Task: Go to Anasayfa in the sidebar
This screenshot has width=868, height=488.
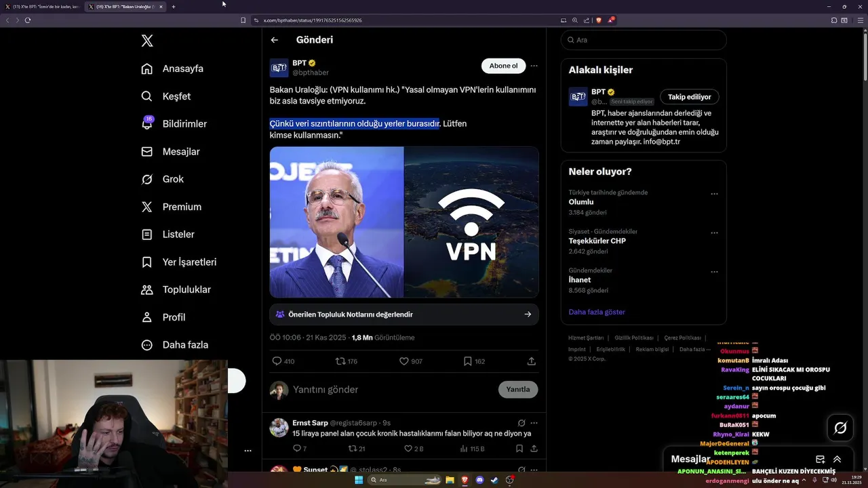Action: tap(172, 68)
